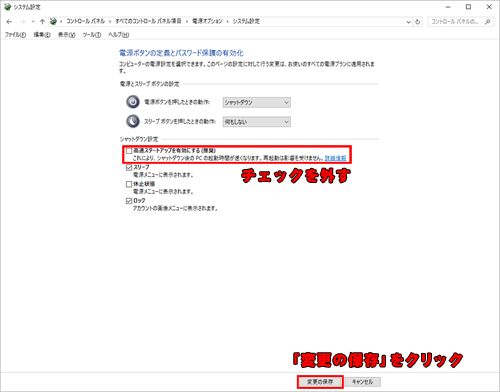Go up one folder level
500x392 pixels.
coord(42,22)
